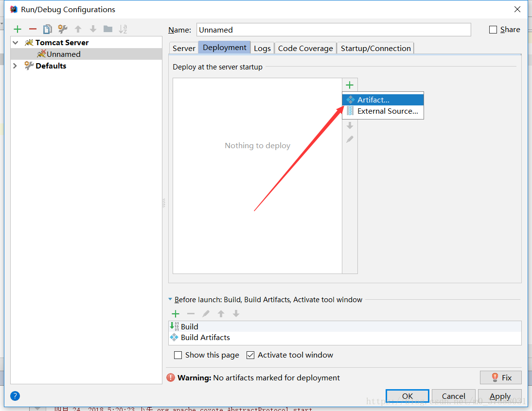Click Tomcat Server cat icon

point(29,42)
